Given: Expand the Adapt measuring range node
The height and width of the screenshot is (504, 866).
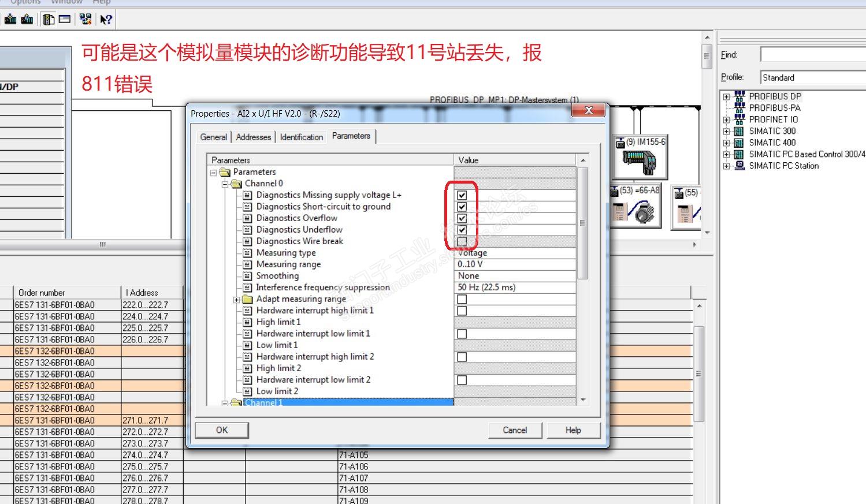Looking at the screenshot, I should point(236,300).
